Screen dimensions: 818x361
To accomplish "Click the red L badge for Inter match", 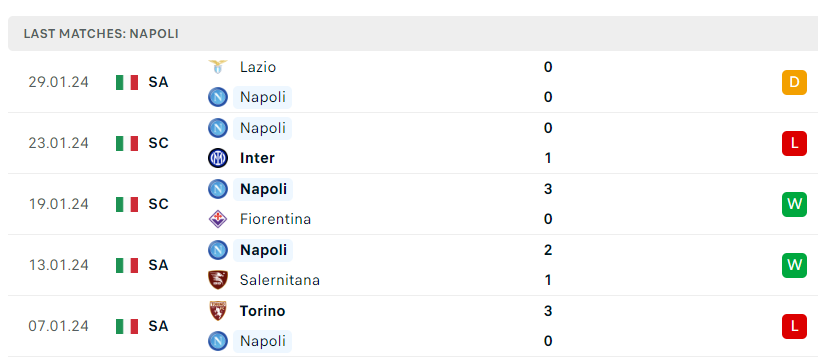I will click(x=794, y=143).
